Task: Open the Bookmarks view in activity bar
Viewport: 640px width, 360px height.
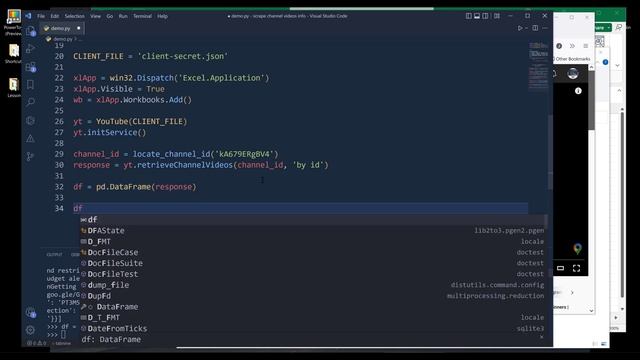Action: click(x=31, y=84)
